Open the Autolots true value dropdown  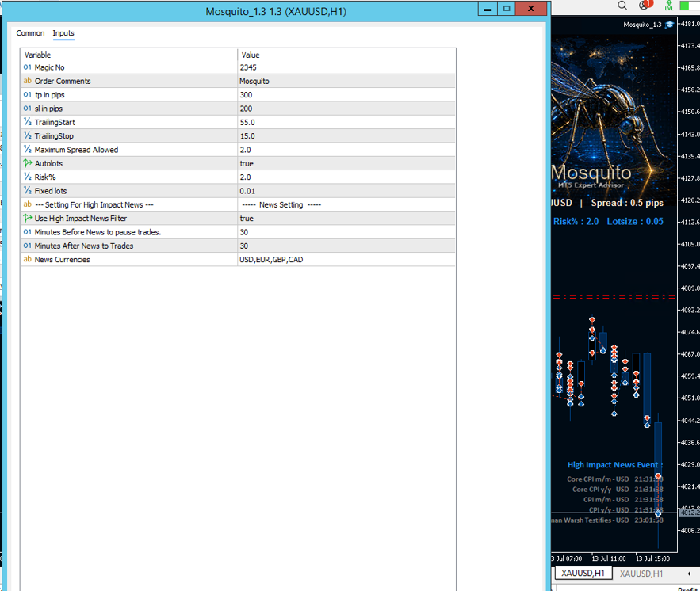click(x=346, y=163)
